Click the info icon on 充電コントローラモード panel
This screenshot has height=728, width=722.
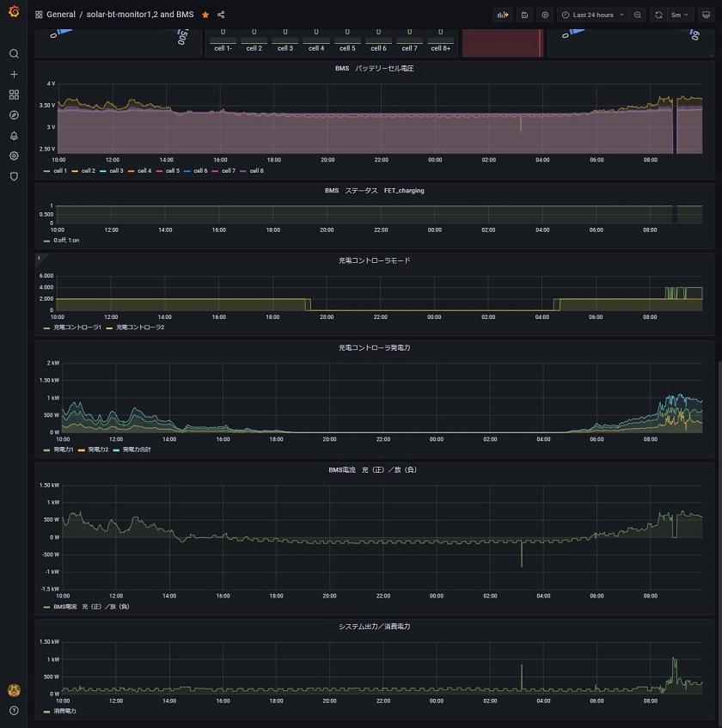pyautogui.click(x=39, y=258)
